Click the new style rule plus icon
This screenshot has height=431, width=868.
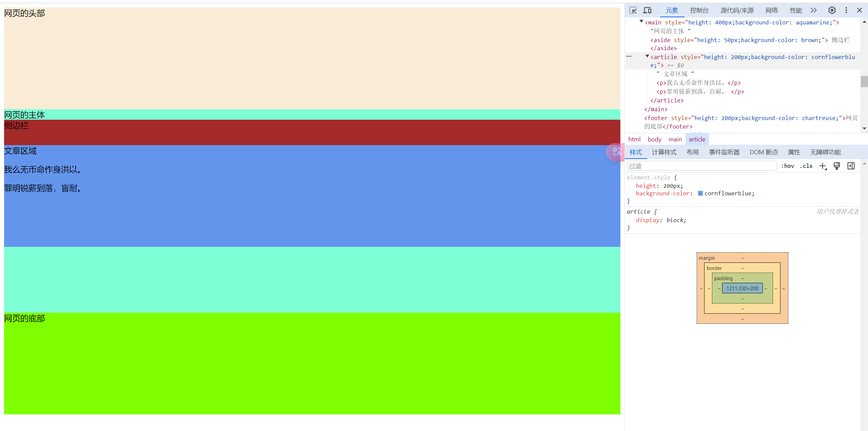(x=823, y=166)
